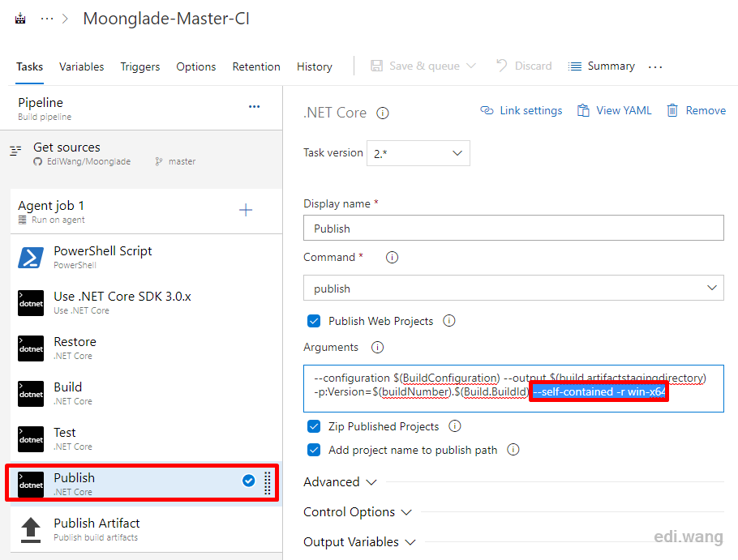738x560 pixels.
Task: Click the Save & queue button label
Action: coord(424,66)
